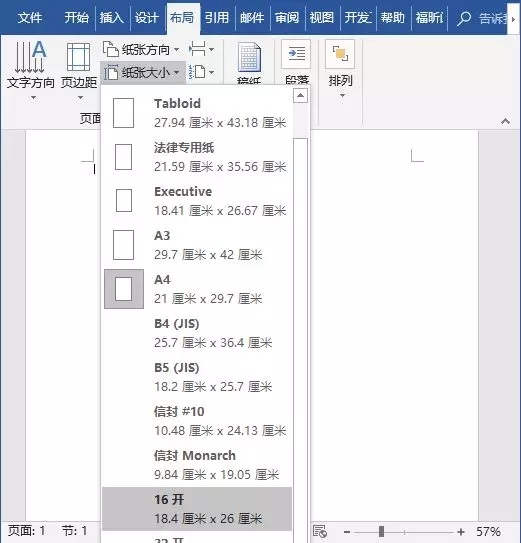Image resolution: width=521 pixels, height=543 pixels.
Task: Open the 纸张方向 orientation dropdown
Action: 141,50
